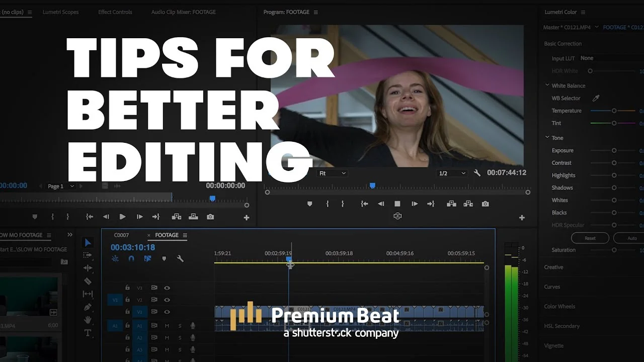The image size is (644, 362).
Task: Click Temperature slider handle
Action: 614,111
